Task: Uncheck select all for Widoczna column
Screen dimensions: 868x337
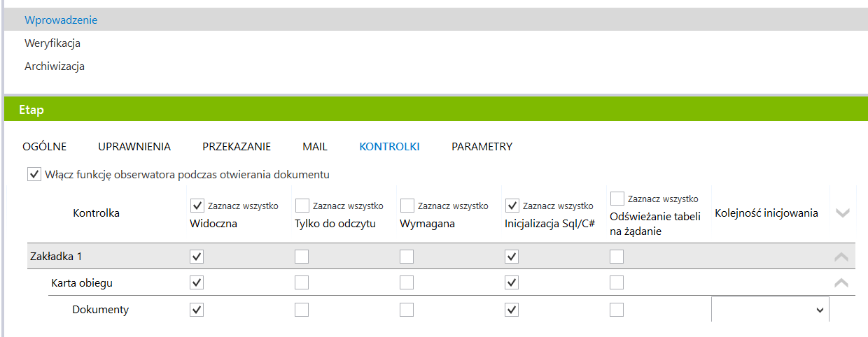Action: (197, 206)
